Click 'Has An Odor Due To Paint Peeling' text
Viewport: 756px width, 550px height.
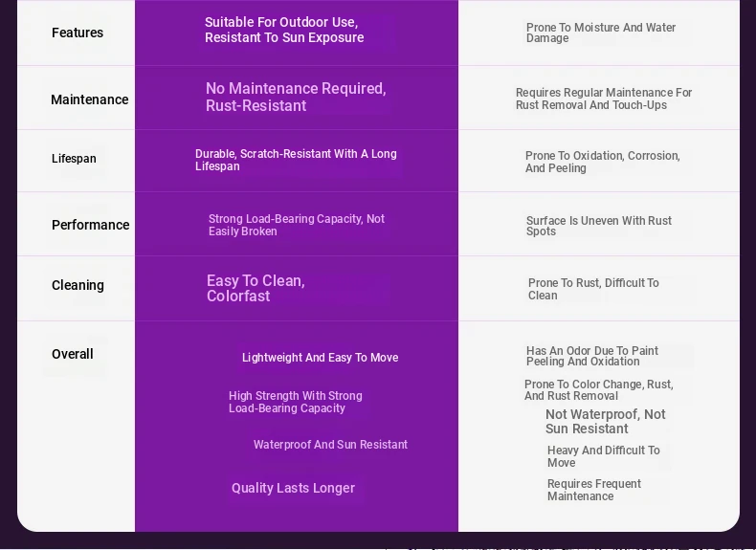click(x=592, y=356)
